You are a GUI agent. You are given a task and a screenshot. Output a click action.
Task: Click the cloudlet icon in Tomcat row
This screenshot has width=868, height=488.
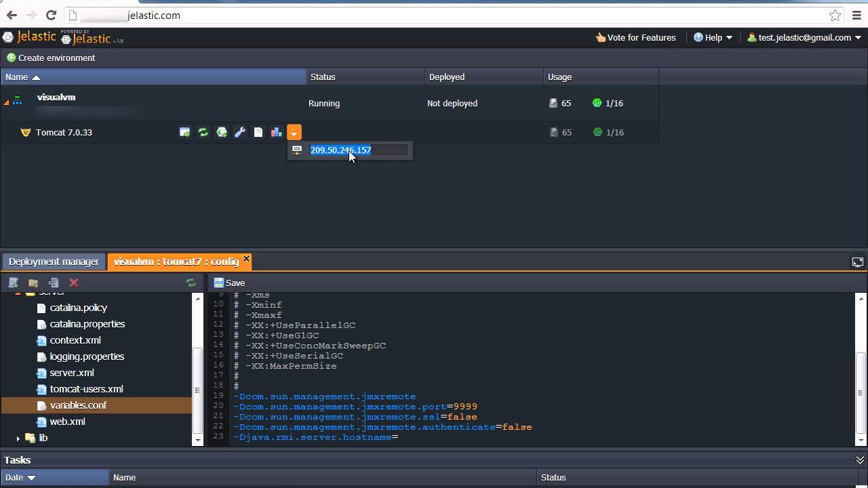pos(597,132)
